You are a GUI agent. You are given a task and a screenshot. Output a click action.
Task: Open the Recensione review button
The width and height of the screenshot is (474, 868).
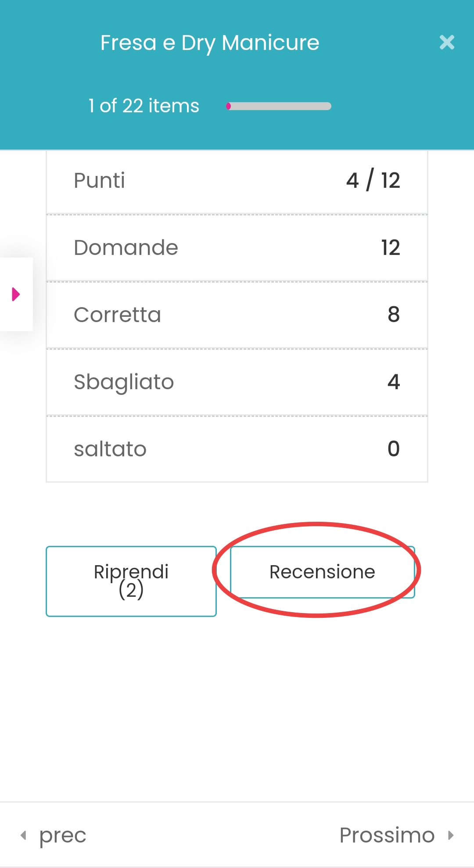[x=322, y=572]
